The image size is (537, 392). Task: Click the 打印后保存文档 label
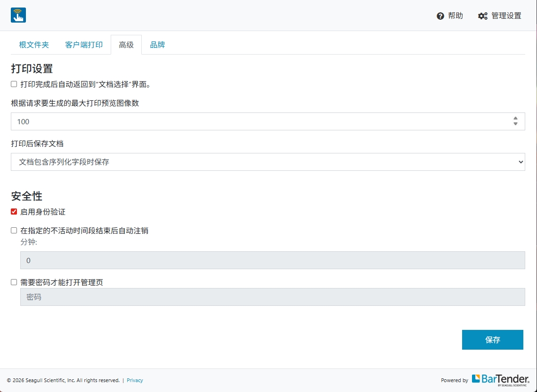pos(37,144)
